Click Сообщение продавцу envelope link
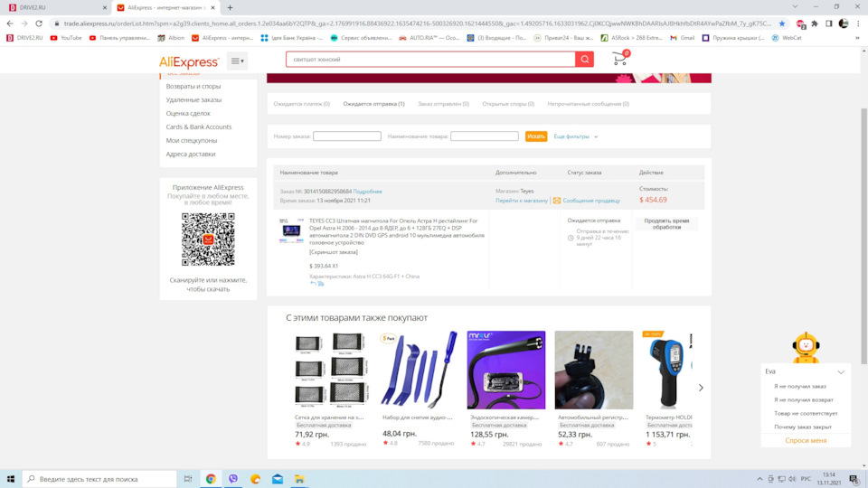 click(587, 201)
